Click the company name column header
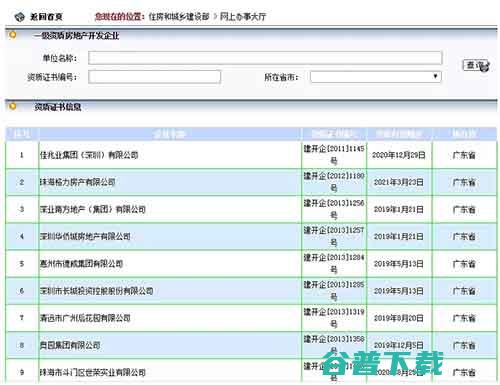The width and height of the screenshot is (500, 385). (x=169, y=134)
